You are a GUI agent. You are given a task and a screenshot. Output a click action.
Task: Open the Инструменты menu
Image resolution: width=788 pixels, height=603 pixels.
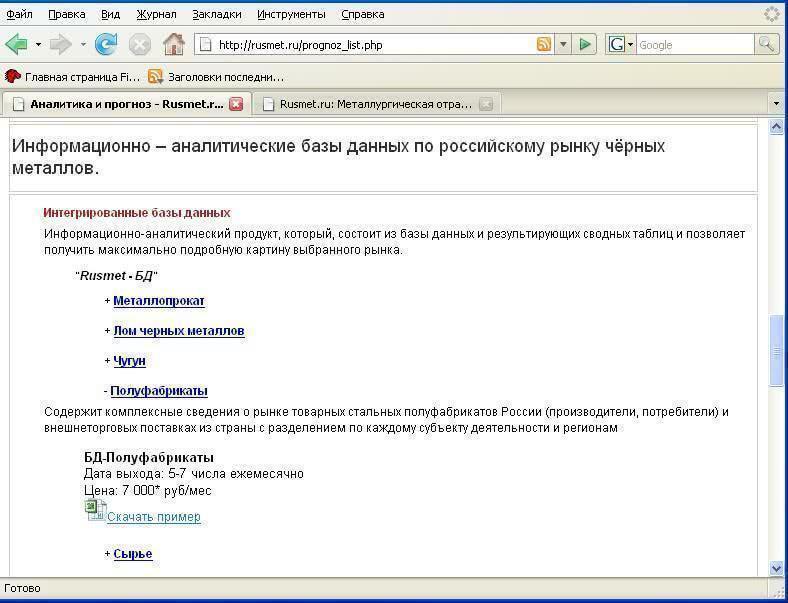coord(291,14)
